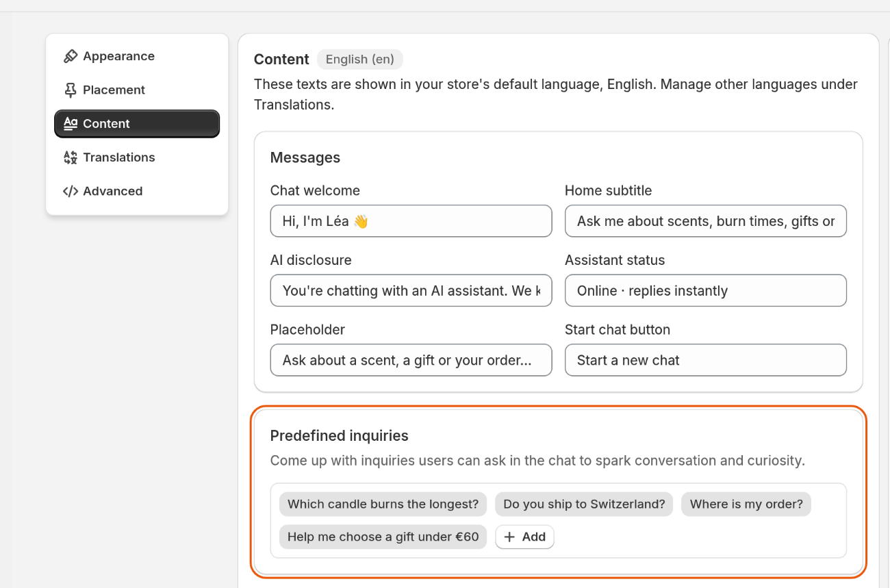Screen dimensions: 890x588
Task: Click the 'Come up with inquiries' description text
Action: point(537,461)
